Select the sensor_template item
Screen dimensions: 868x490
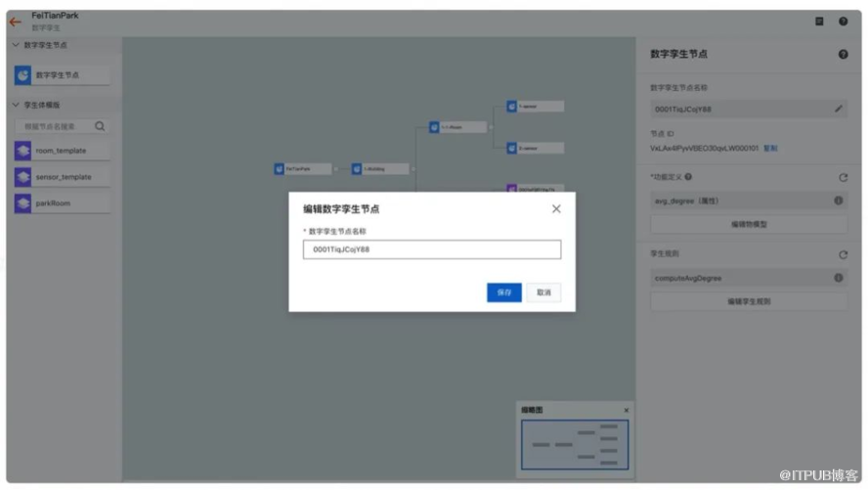pyautogui.click(x=62, y=177)
